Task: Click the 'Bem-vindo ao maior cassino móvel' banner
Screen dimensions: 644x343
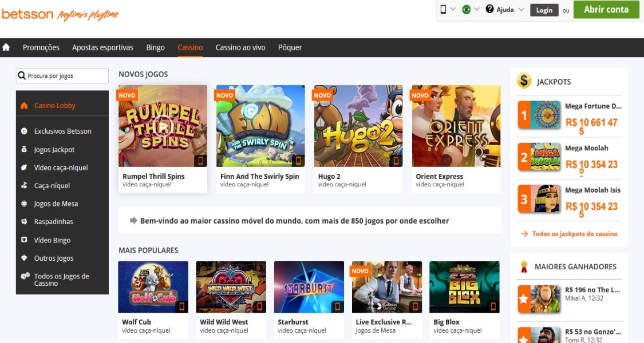Action: pyautogui.click(x=309, y=220)
